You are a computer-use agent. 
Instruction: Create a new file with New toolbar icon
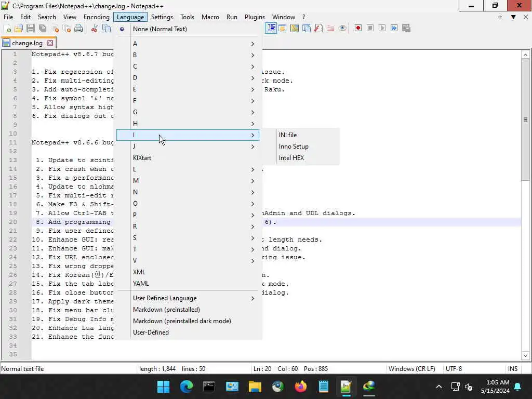coord(7,29)
